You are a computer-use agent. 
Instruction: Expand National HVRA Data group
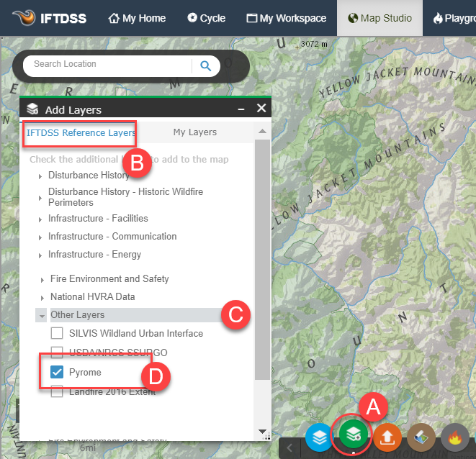point(42,298)
